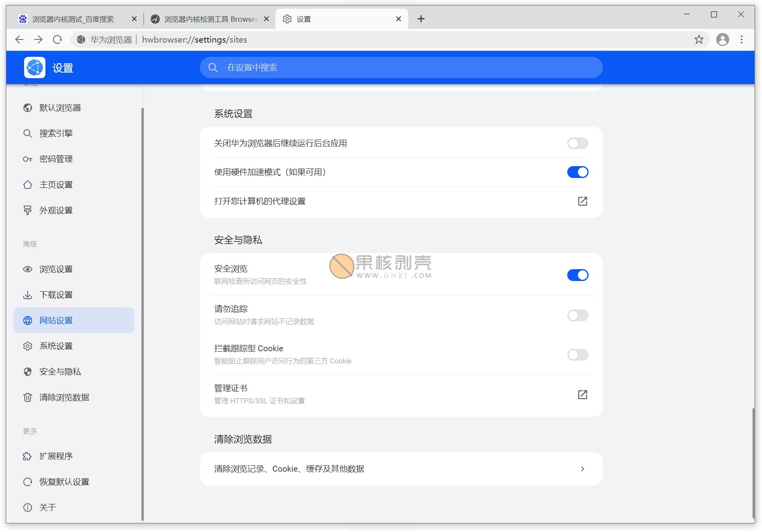The height and width of the screenshot is (532, 762).
Task: Toggle hardware acceleration mode switch
Action: coord(578,172)
